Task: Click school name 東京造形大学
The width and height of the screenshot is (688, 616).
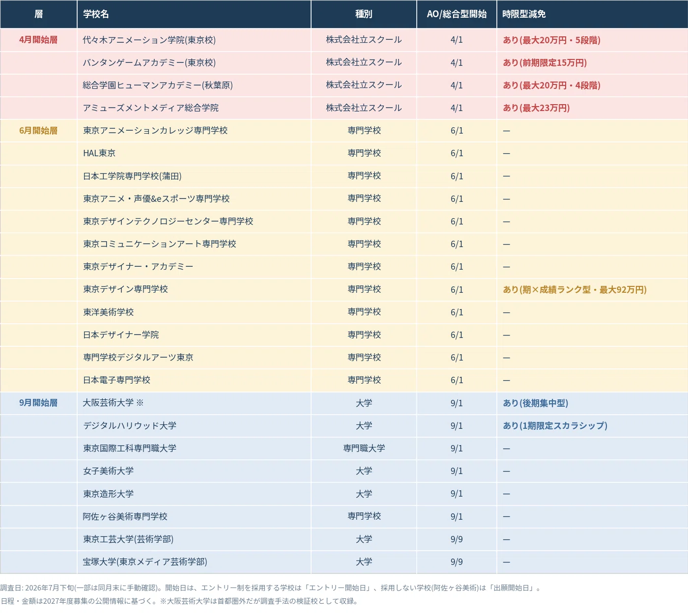Action: point(108,494)
